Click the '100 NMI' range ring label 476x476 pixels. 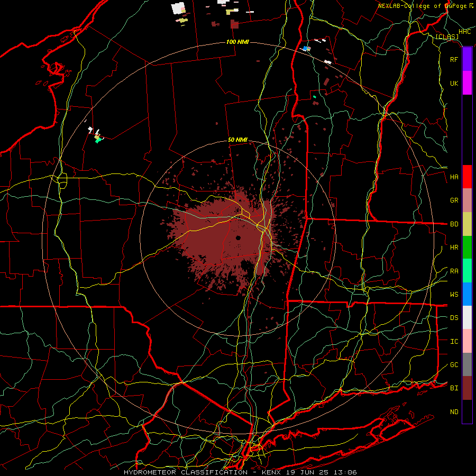coord(237,42)
